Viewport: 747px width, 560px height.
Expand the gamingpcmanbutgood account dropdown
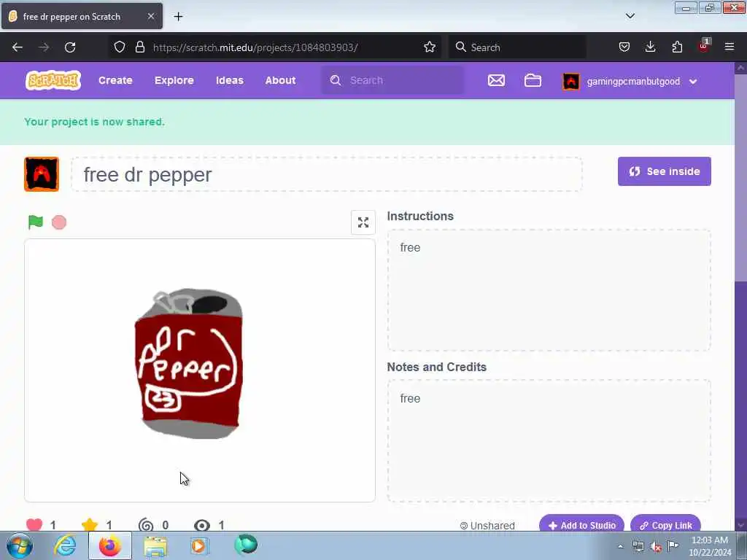693,82
